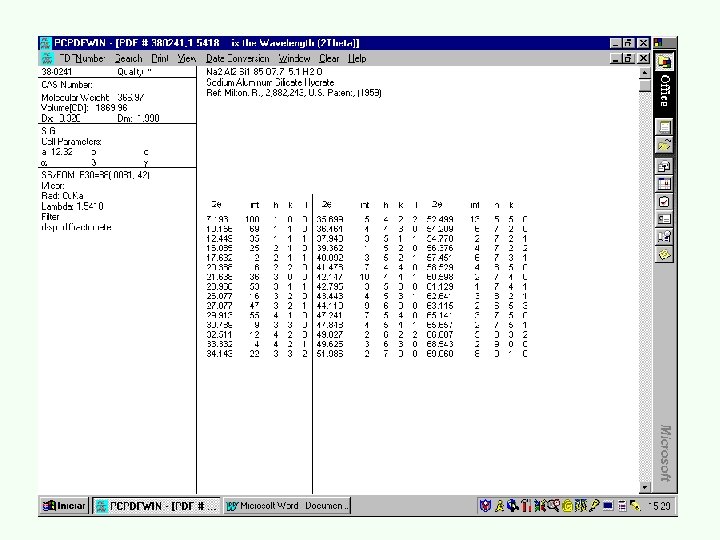Click the scrollbar down arrow
The height and width of the screenshot is (540, 720).
tap(645, 487)
